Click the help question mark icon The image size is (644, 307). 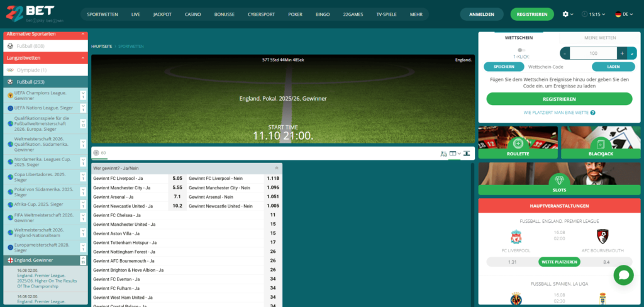592,113
